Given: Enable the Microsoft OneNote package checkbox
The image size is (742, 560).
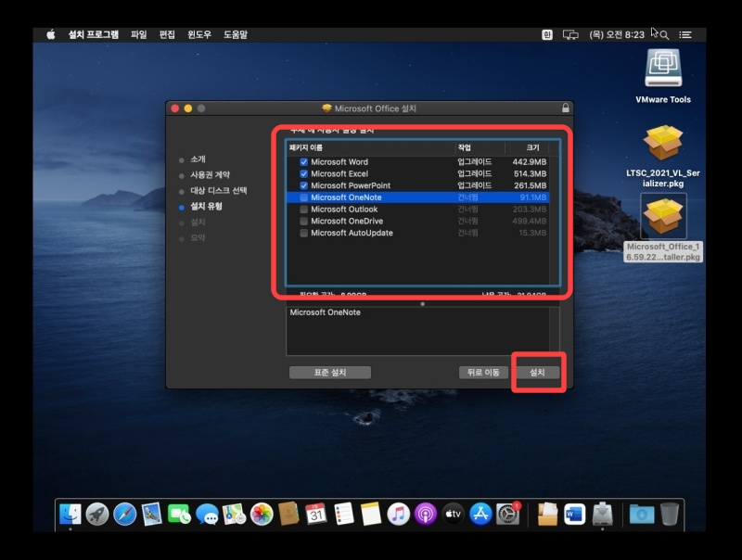Looking at the screenshot, I should pos(304,197).
